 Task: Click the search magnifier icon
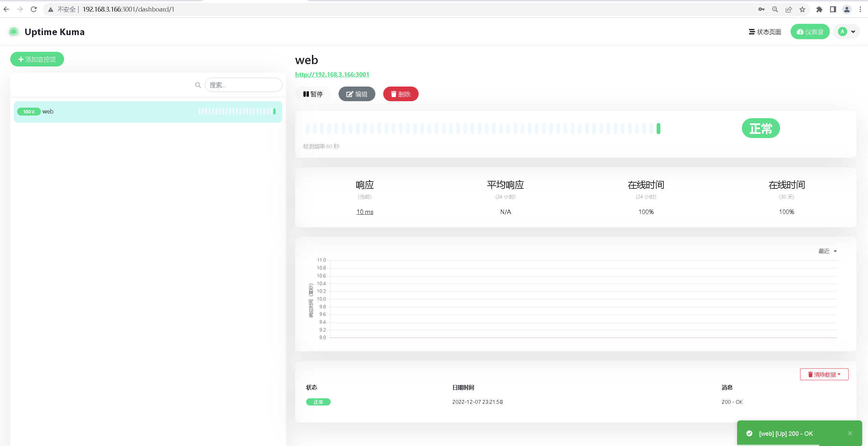pyautogui.click(x=198, y=85)
